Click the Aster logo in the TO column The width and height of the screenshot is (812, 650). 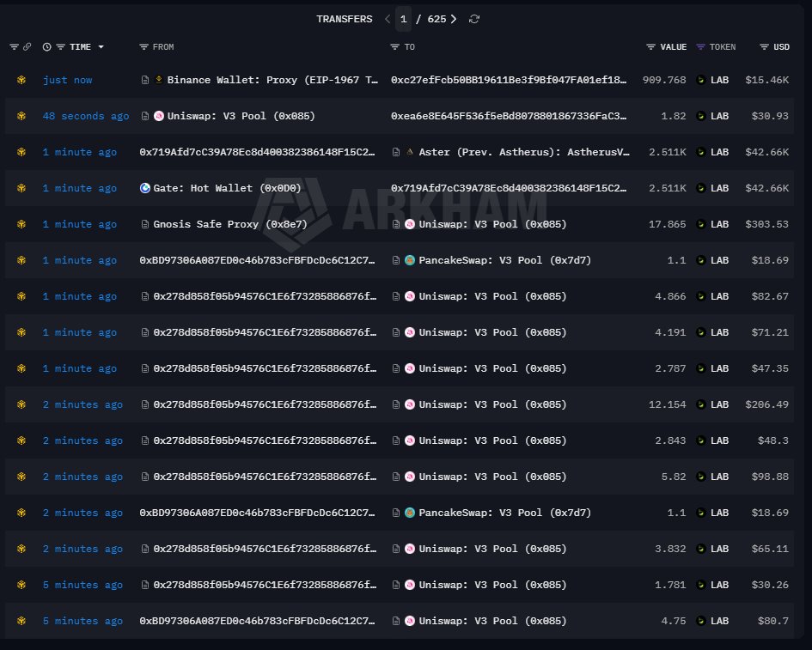(x=410, y=152)
